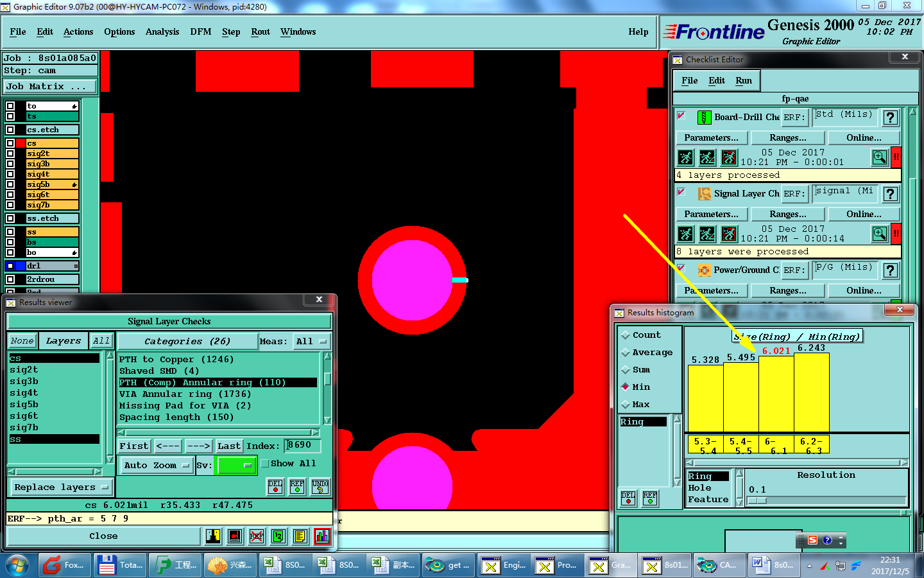Click red-outlined runner icon in Signal Layer check
Screen dimensions: 924x578
coord(729,234)
